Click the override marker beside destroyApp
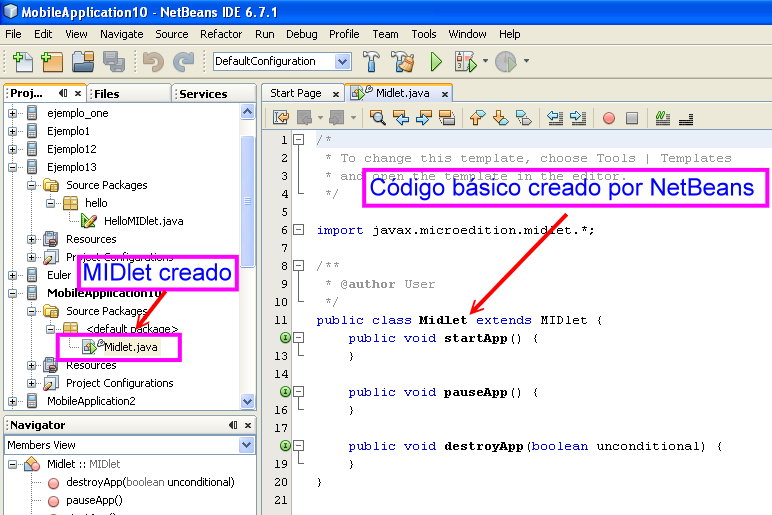This screenshot has width=772, height=515. tap(285, 446)
